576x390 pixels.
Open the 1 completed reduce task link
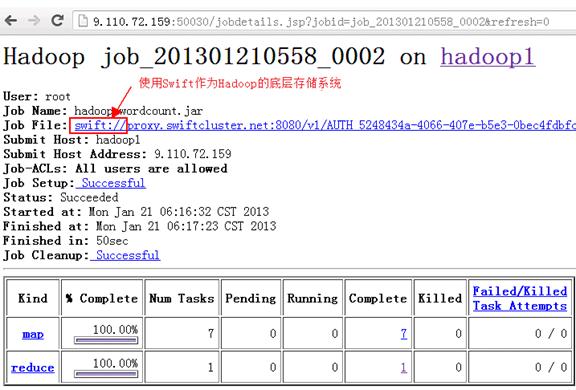(x=403, y=367)
